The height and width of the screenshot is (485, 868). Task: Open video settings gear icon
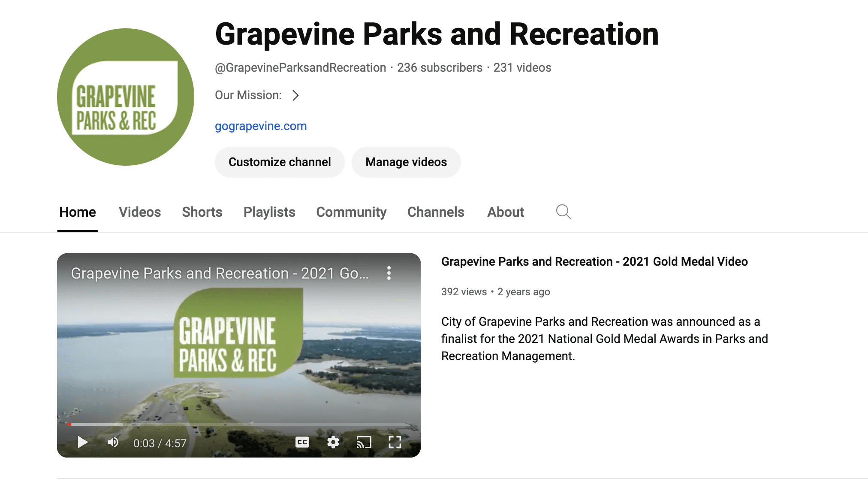coord(333,443)
